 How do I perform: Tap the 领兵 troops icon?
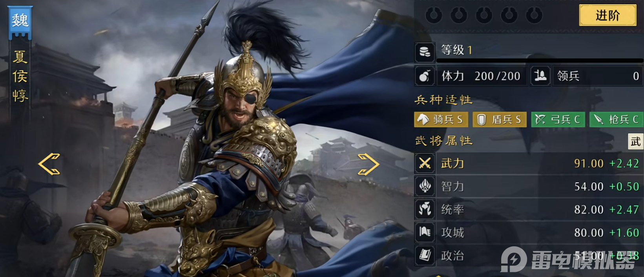[x=540, y=76]
